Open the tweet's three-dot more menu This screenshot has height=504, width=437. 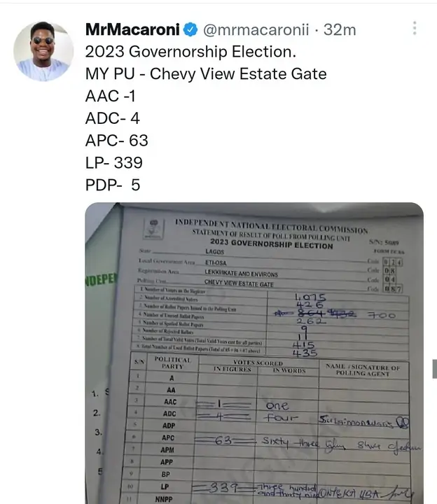(415, 29)
